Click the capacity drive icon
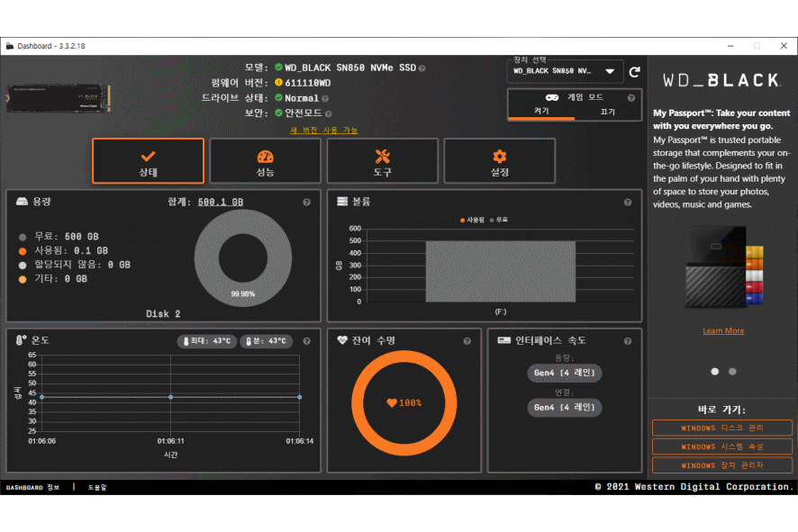The width and height of the screenshot is (798, 532). (x=22, y=202)
